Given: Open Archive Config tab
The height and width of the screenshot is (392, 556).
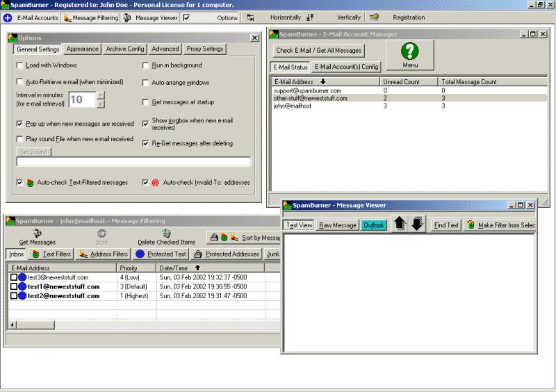Looking at the screenshot, I should point(125,49).
